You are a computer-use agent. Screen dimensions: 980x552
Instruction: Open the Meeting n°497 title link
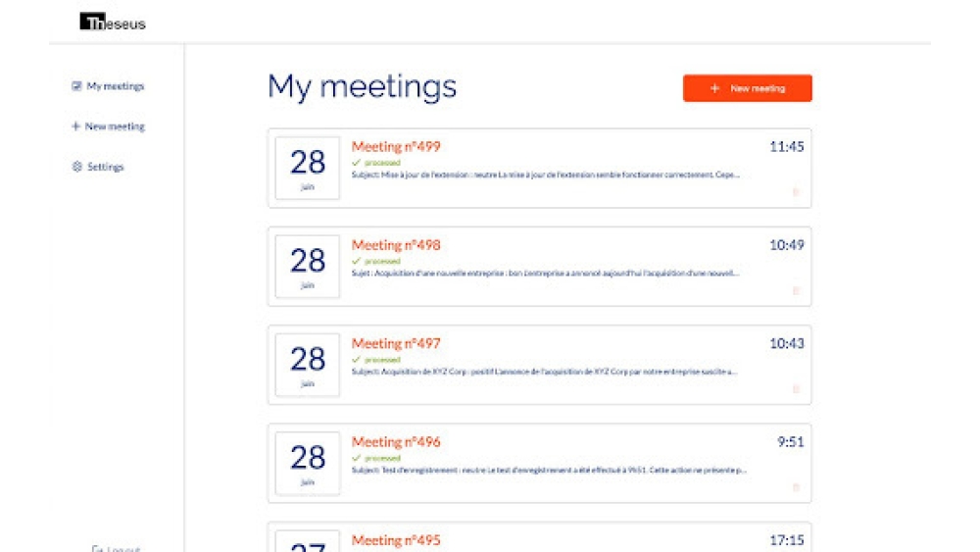tap(396, 343)
